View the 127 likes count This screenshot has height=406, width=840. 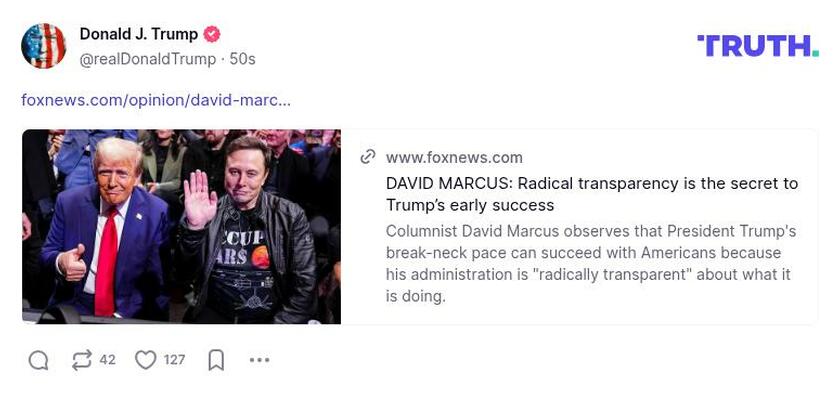174,360
